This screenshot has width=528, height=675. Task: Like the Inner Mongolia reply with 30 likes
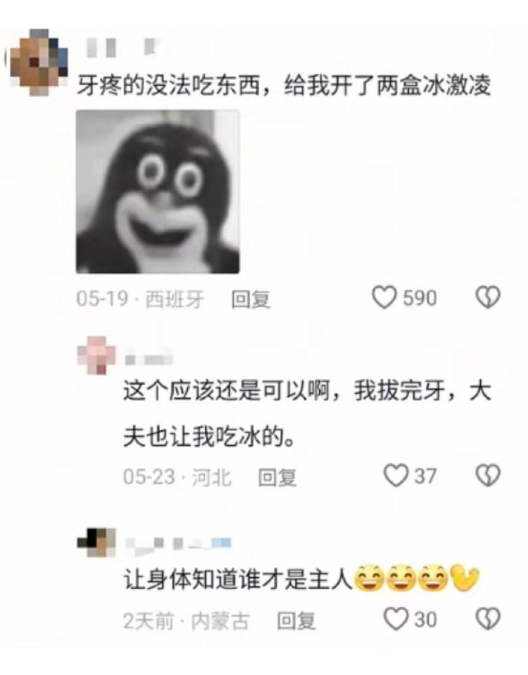tap(395, 619)
